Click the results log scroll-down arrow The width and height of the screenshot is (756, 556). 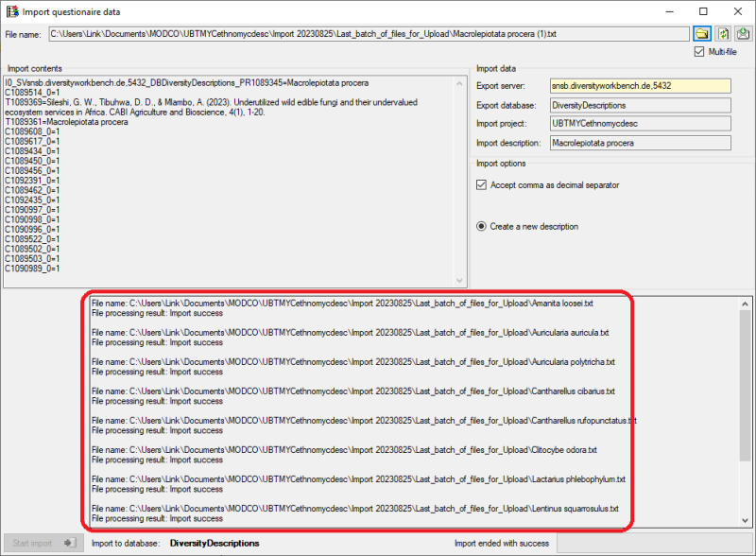(x=745, y=521)
